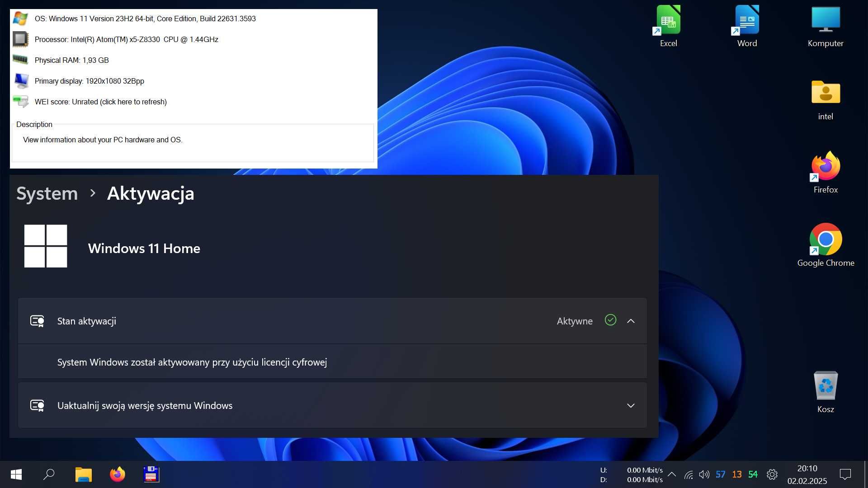Go back to System breadcrumb
Image resolution: width=868 pixels, height=488 pixels.
(47, 193)
